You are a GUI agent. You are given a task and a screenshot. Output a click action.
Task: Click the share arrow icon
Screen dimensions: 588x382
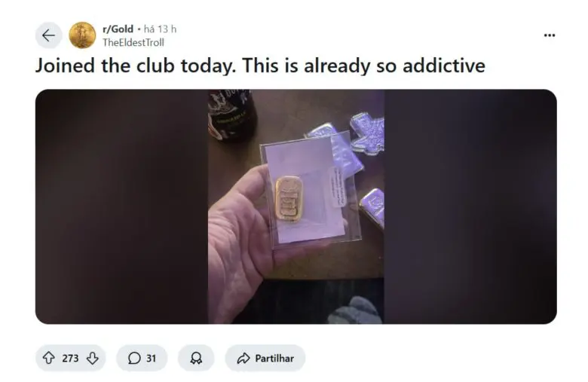243,358
